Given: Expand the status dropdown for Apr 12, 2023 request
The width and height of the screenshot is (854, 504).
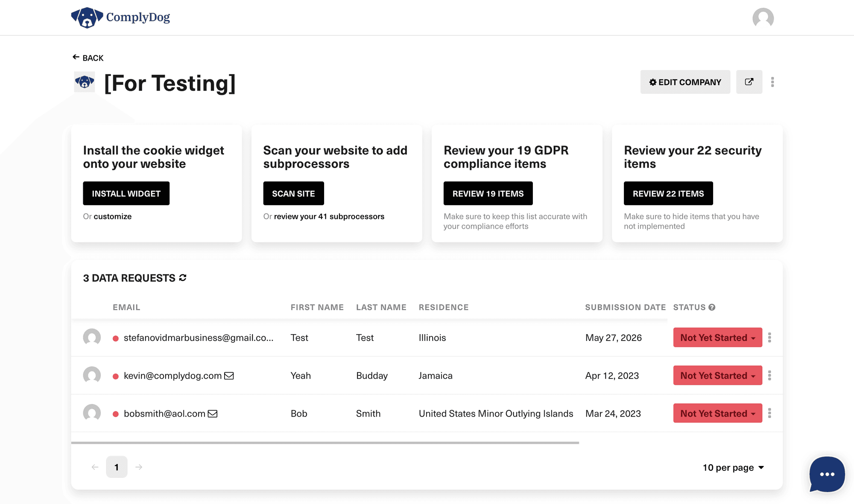Looking at the screenshot, I should point(718,376).
